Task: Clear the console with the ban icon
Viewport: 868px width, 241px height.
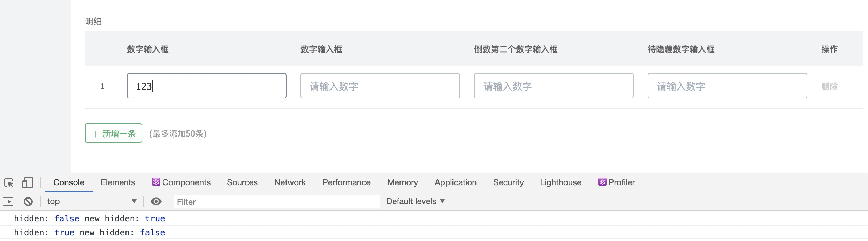Action: click(x=28, y=201)
